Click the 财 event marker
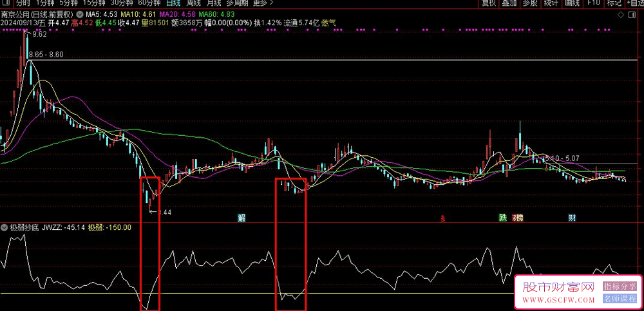This screenshot has height=311, width=644. 572,218
